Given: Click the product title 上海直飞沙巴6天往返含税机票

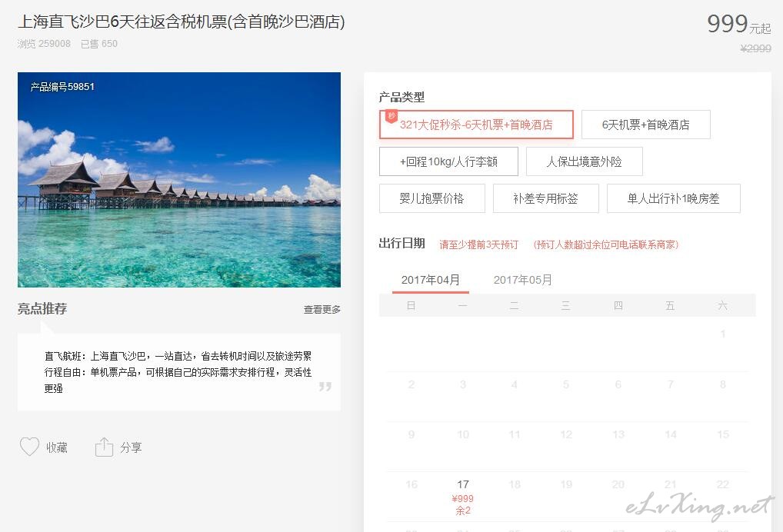Looking at the screenshot, I should (182, 22).
